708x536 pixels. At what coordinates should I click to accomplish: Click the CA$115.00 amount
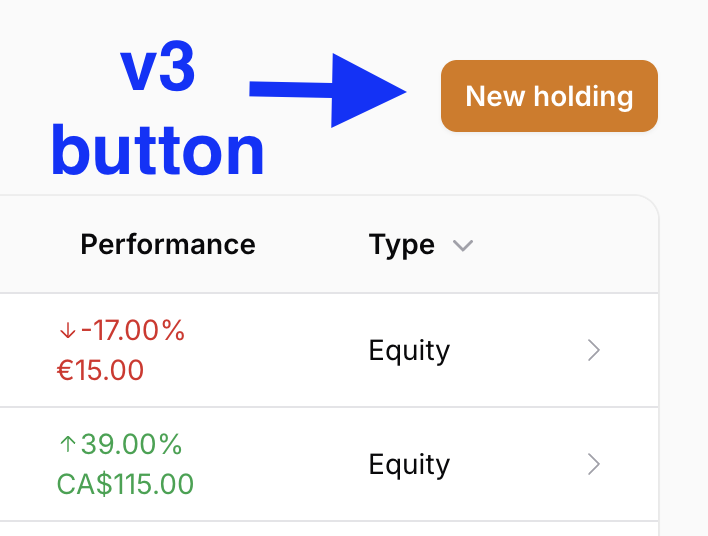[125, 484]
